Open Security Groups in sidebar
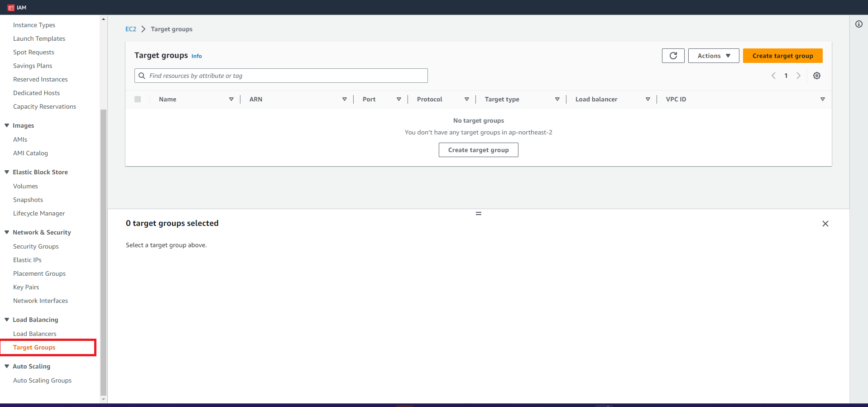Viewport: 868px width, 407px height. click(36, 246)
